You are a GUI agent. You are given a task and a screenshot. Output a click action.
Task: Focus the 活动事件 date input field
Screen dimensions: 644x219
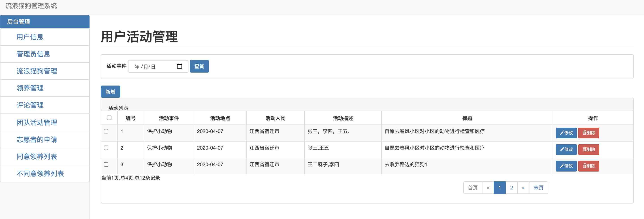tap(158, 66)
